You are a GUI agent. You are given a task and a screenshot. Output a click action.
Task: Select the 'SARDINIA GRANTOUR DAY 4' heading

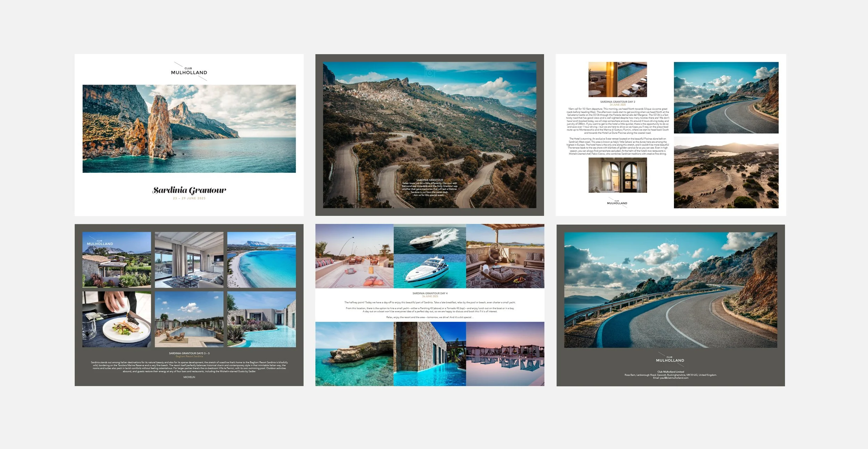[x=430, y=293]
